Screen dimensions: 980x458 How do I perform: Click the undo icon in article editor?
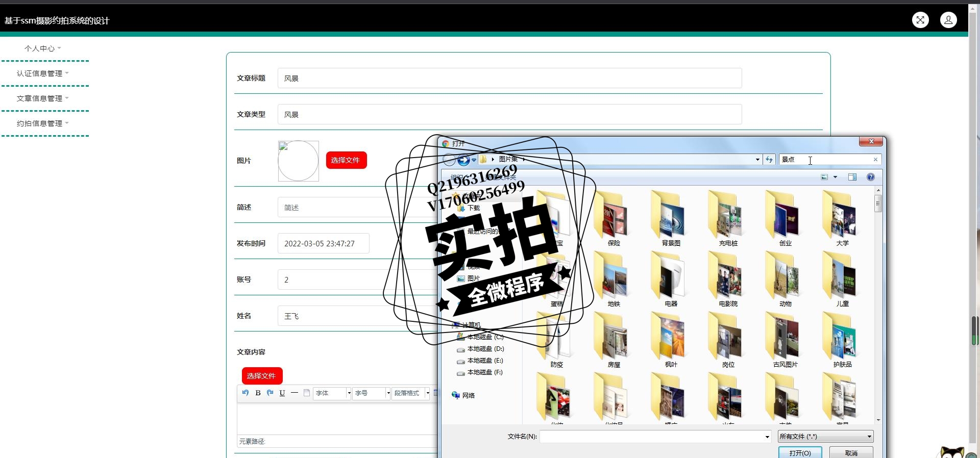246,393
